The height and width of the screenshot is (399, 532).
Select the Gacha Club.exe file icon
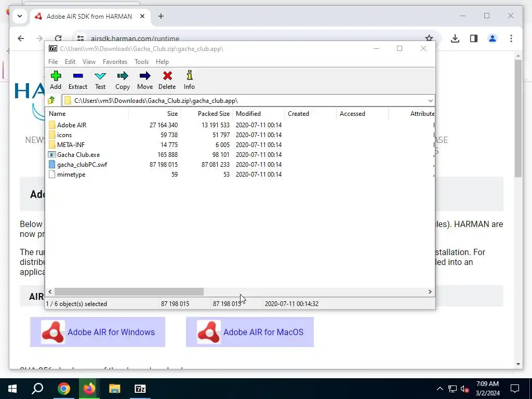[x=52, y=154]
